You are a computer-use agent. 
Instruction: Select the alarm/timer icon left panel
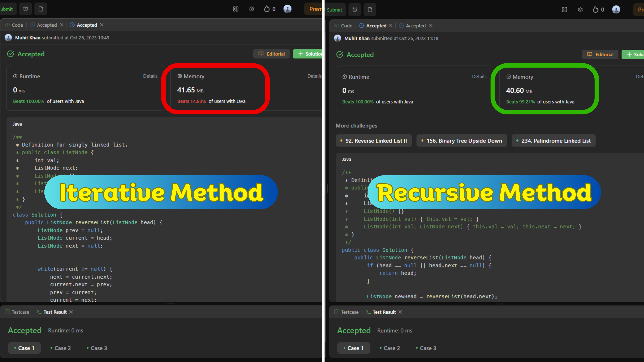(25, 9)
